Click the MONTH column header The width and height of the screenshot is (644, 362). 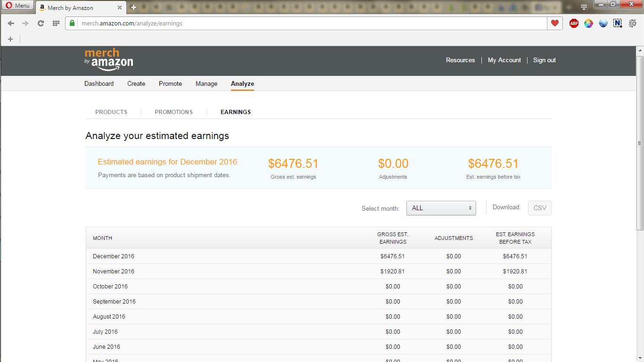[102, 238]
